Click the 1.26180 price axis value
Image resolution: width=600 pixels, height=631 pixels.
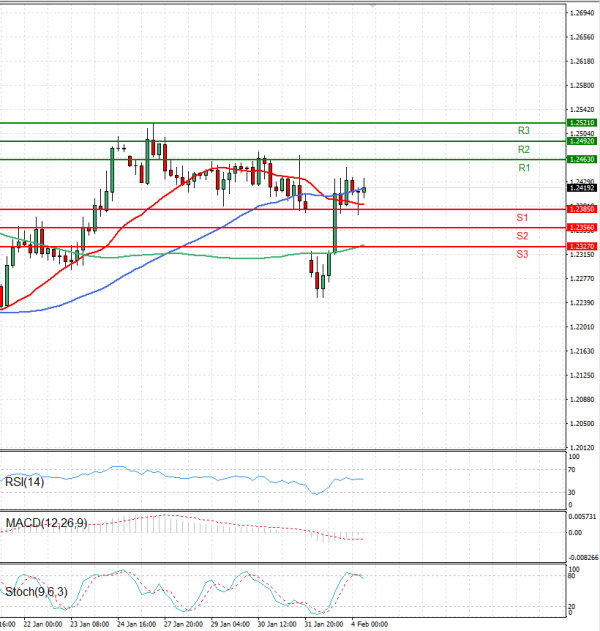pos(582,62)
